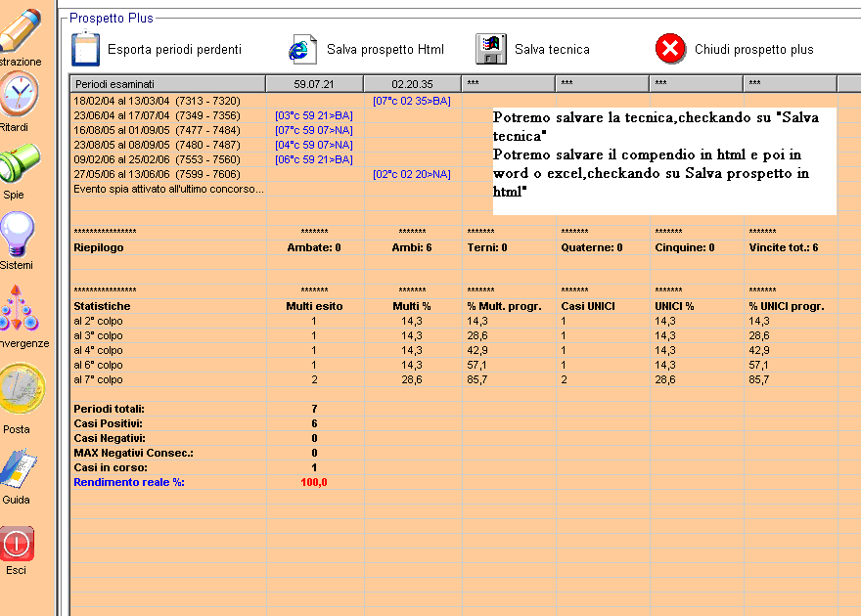Open the Convergenze arrows icon
Image resolution: width=861 pixels, height=616 pixels.
[19, 308]
